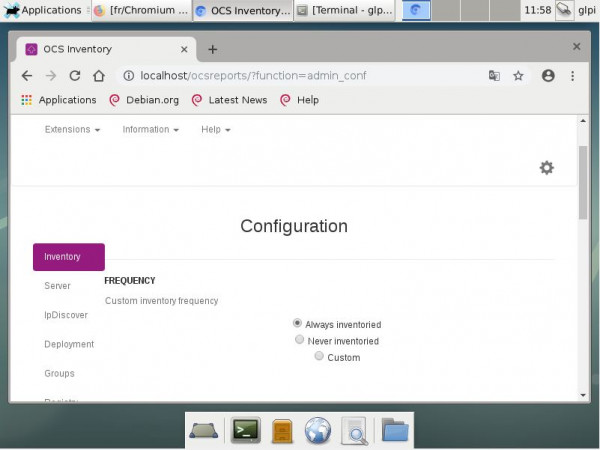
Task: Go back using the browser back arrow
Action: (x=27, y=76)
